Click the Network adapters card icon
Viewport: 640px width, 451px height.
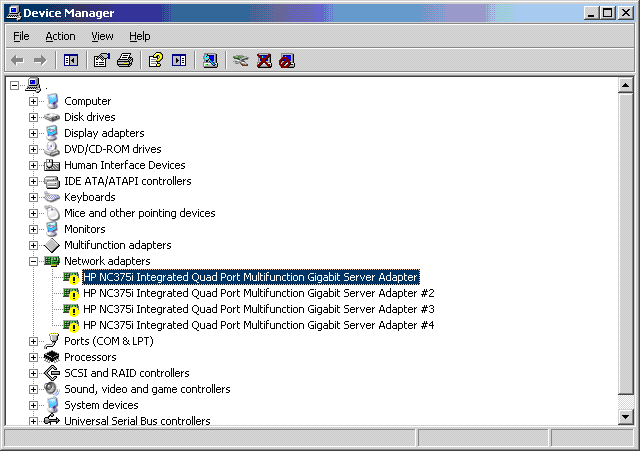pos(52,261)
